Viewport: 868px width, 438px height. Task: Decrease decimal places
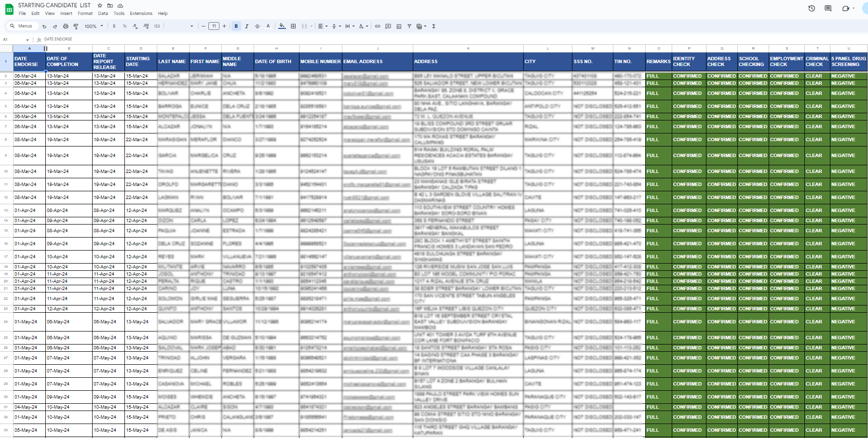pyautogui.click(x=135, y=27)
